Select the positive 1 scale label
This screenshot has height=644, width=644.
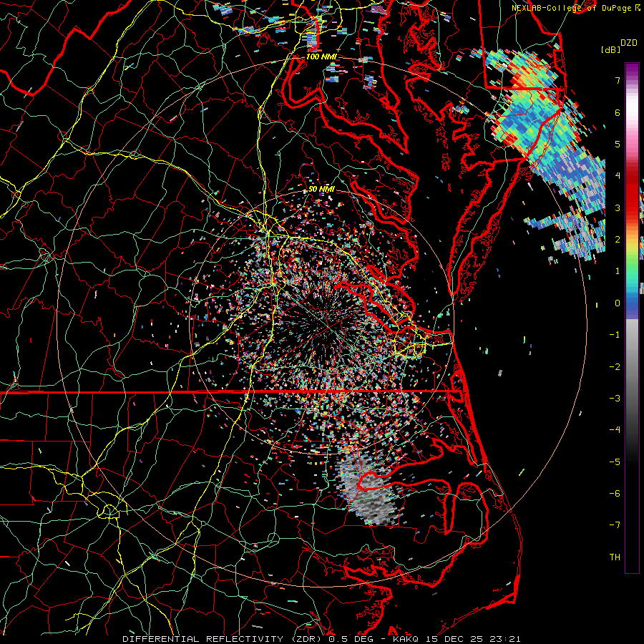pos(618,271)
